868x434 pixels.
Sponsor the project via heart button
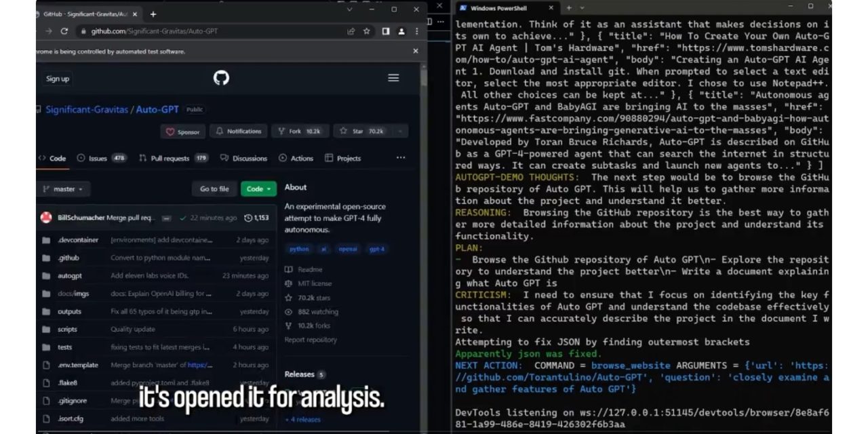click(x=182, y=132)
